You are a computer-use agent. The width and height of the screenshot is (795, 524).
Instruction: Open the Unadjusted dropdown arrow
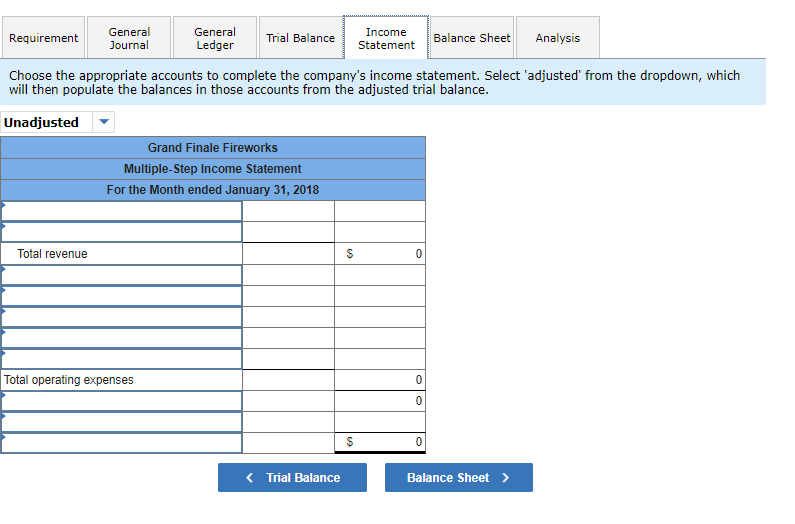pyautogui.click(x=104, y=122)
